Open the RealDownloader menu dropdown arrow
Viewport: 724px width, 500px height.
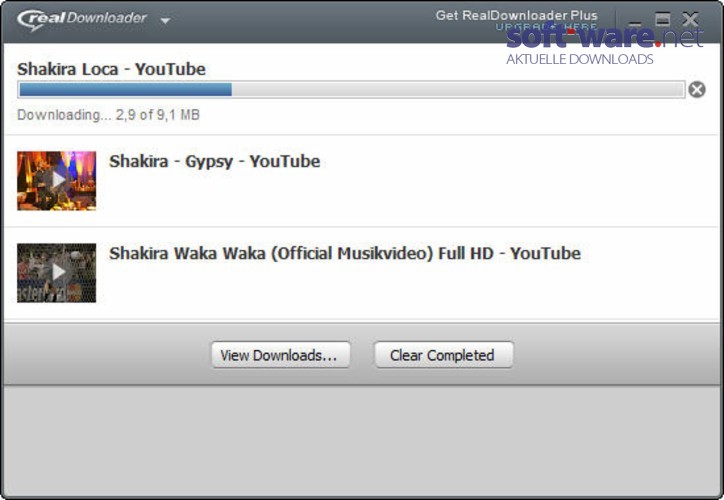tap(165, 21)
